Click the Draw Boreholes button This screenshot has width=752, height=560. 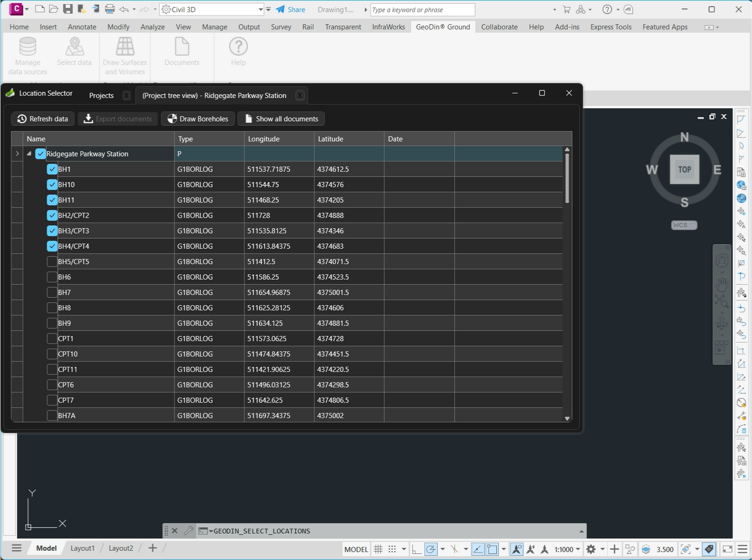(x=198, y=119)
